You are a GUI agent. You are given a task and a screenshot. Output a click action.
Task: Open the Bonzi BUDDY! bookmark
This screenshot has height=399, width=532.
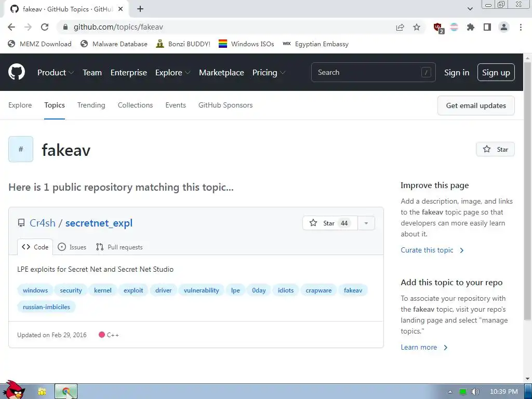pos(183,44)
